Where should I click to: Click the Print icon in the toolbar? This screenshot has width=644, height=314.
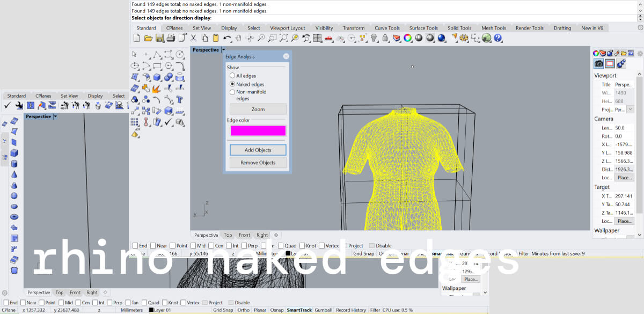point(171,38)
